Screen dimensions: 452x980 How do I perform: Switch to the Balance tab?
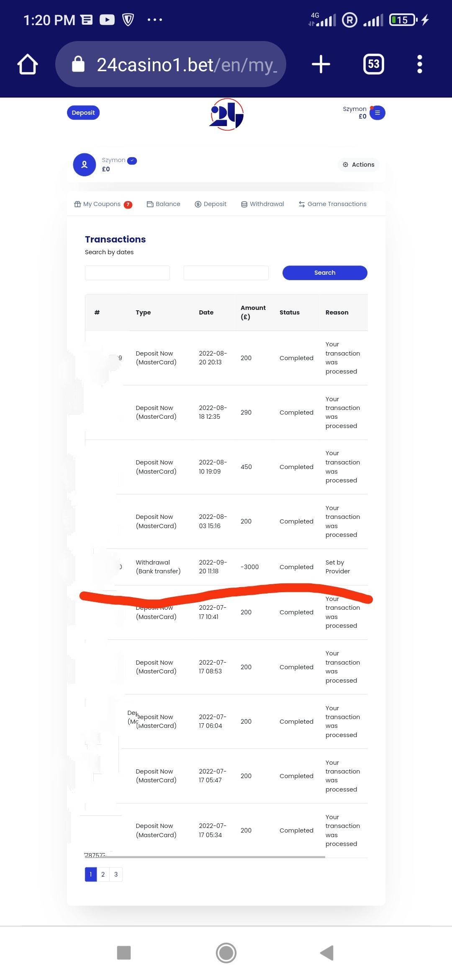[x=164, y=204]
